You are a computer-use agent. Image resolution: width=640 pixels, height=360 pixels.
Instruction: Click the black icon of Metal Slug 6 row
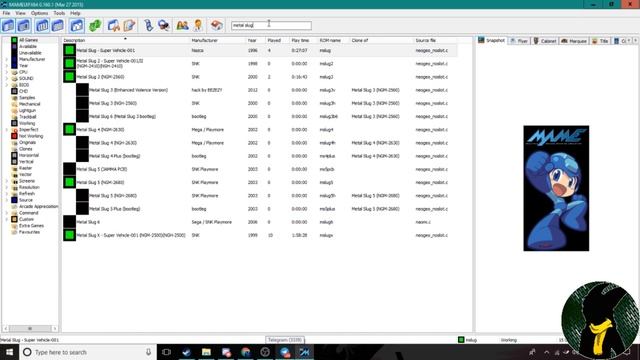[x=69, y=222]
